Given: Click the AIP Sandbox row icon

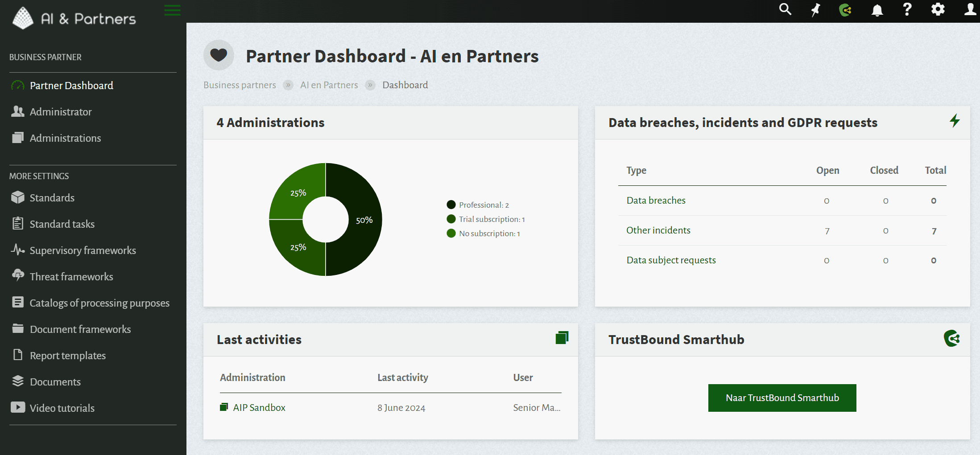Looking at the screenshot, I should (x=224, y=407).
